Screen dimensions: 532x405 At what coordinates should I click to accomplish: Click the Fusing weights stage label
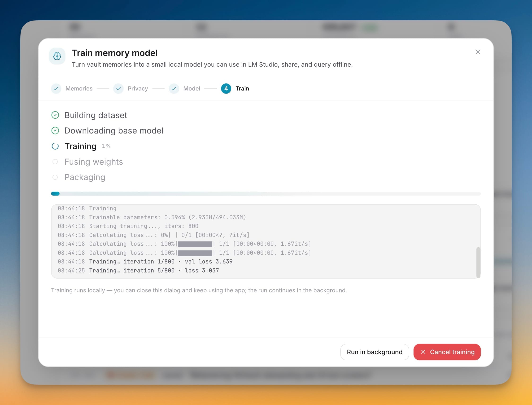point(94,162)
